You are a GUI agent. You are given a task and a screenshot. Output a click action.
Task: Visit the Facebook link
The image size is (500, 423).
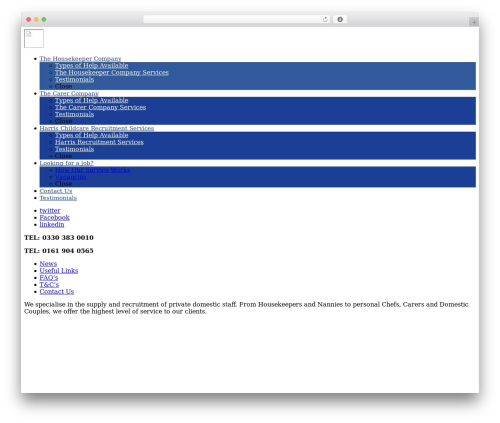pos(54,218)
